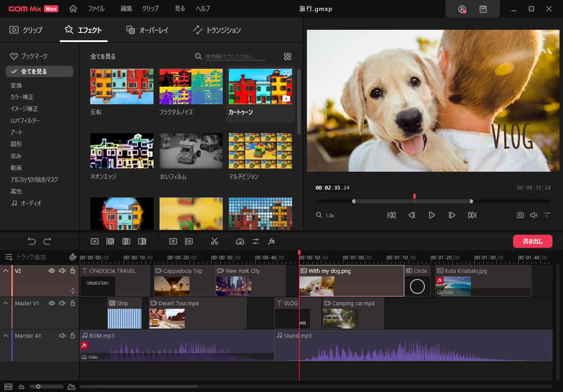Collapse the V2 track with chevron
563x392 pixels.
6,271
